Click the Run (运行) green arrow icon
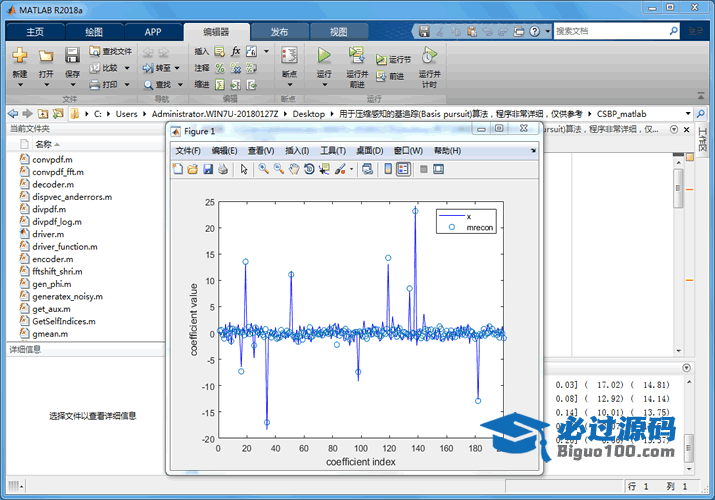Image resolution: width=715 pixels, height=500 pixels. [324, 55]
